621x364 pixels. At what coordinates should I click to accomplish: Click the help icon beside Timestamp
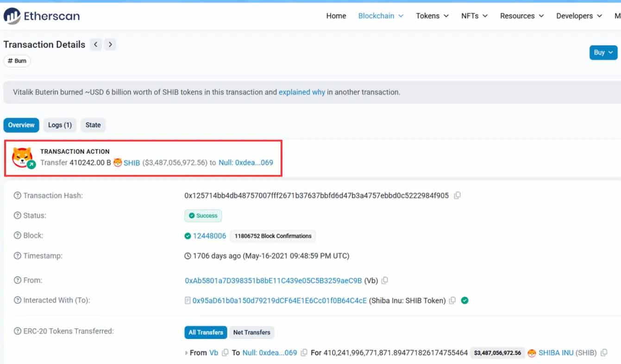point(18,256)
